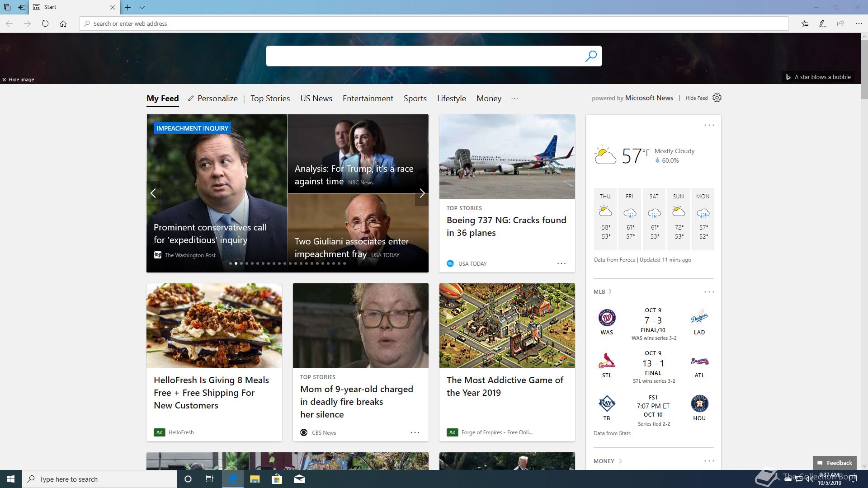The height and width of the screenshot is (488, 868).
Task: Go to the previous carousel slide
Action: (x=153, y=193)
